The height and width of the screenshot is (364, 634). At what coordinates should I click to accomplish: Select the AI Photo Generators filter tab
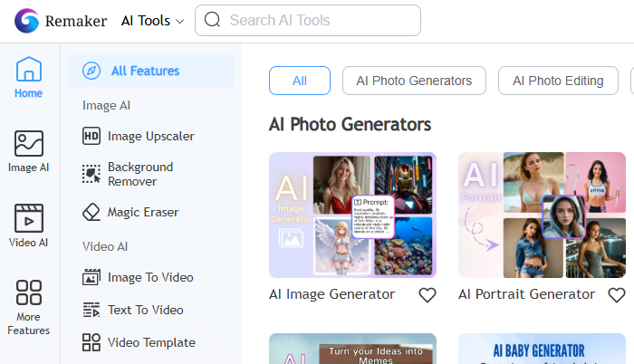(x=414, y=81)
